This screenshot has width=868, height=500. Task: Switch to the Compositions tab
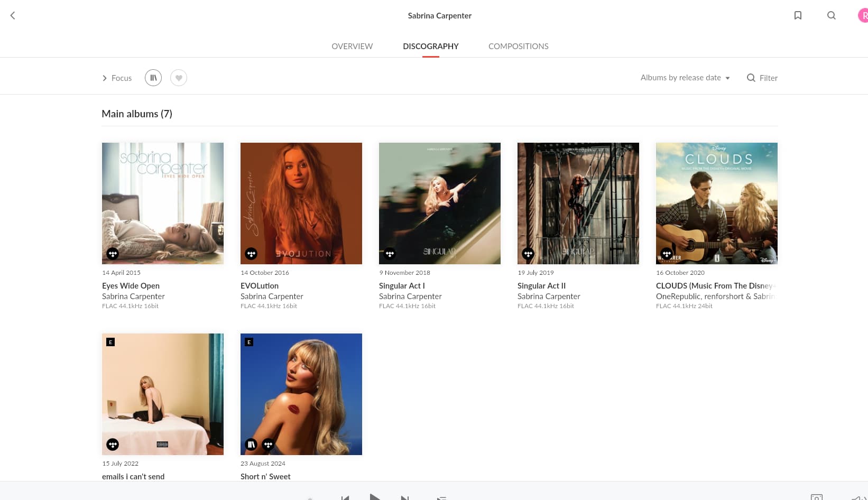pos(518,46)
